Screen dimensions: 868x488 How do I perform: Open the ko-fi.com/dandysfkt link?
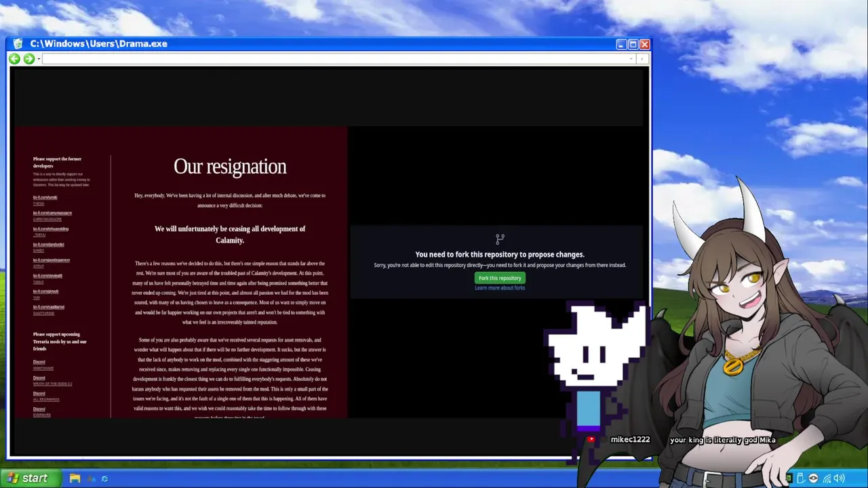tap(49, 244)
